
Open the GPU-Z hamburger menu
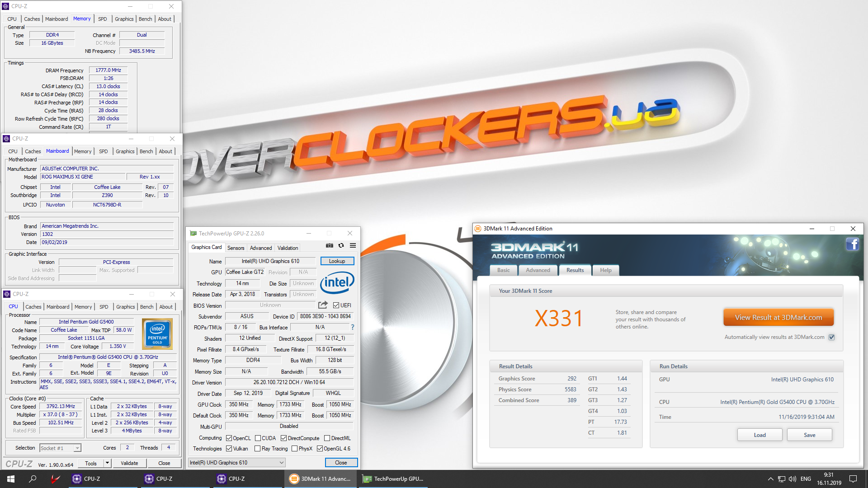pos(353,246)
